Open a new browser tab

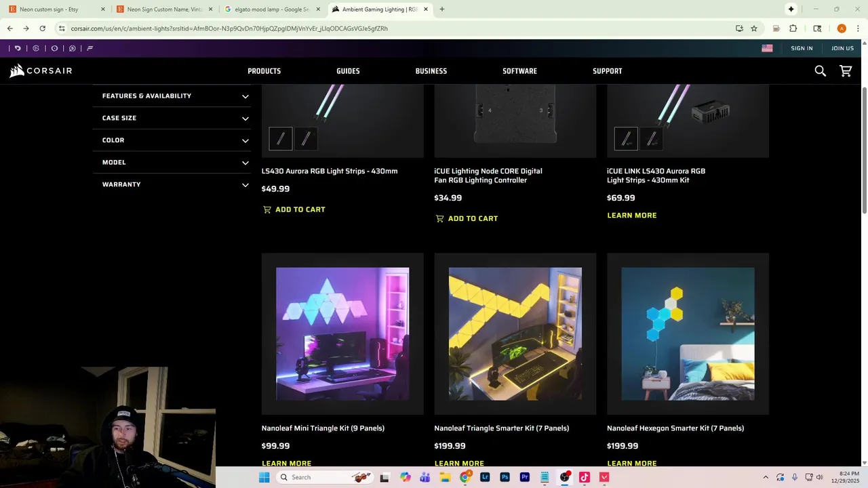click(441, 9)
